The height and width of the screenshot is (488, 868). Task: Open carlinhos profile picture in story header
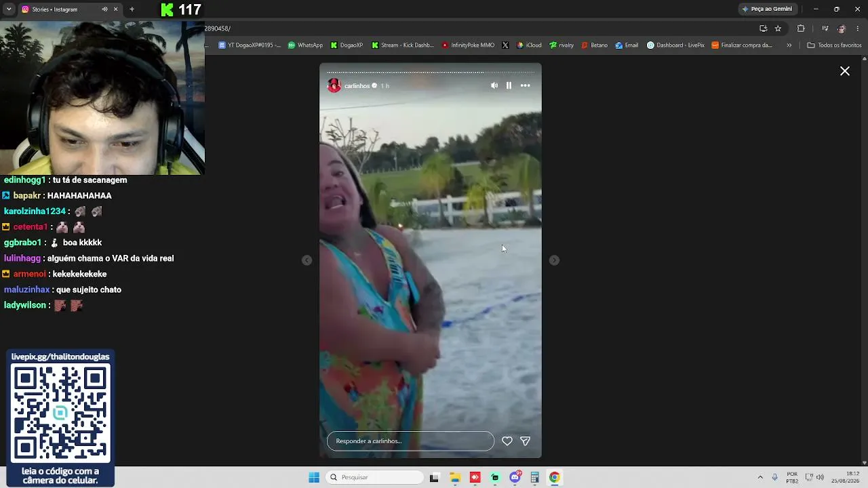point(334,85)
